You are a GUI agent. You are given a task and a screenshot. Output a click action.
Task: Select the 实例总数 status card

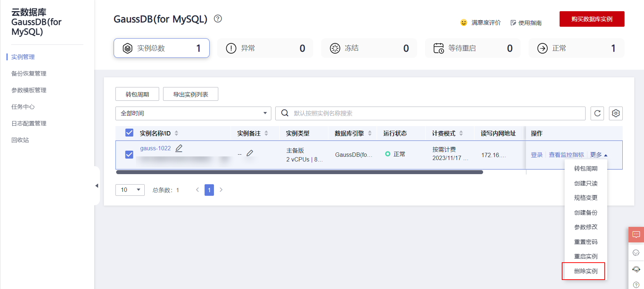click(162, 48)
